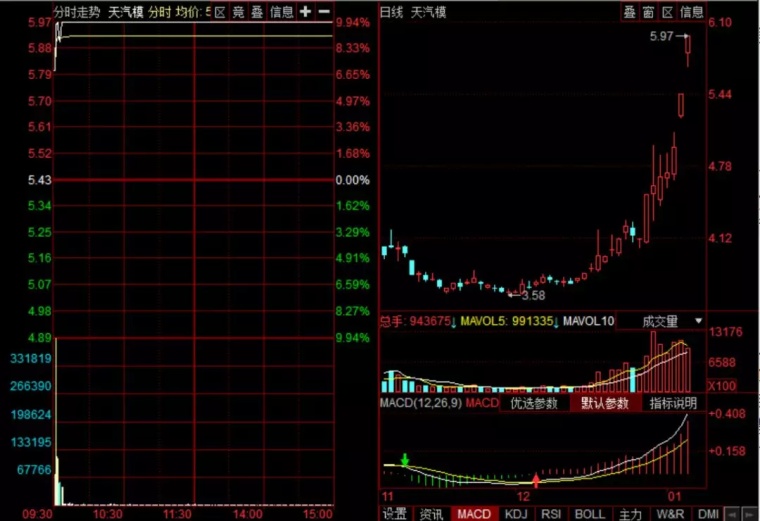Screen dimensions: 760x521
Task: Open the 设置 settings button
Action: [x=396, y=513]
